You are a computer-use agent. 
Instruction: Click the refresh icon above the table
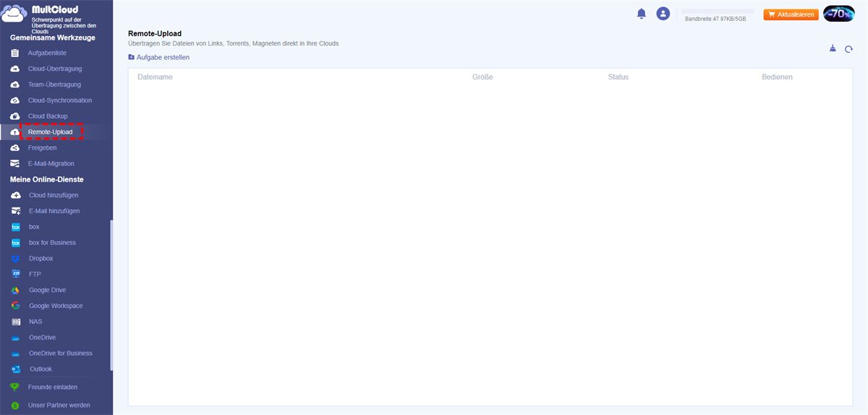point(849,49)
